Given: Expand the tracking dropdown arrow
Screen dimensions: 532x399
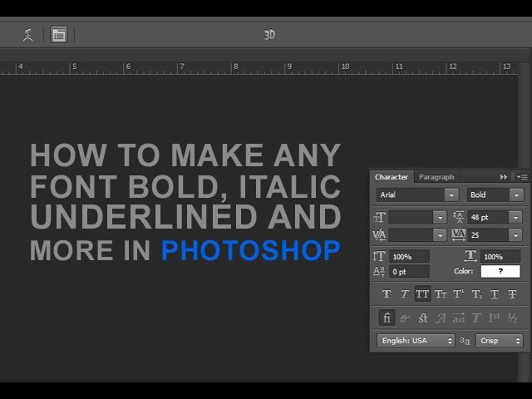Looking at the screenshot, I should click(x=515, y=235).
